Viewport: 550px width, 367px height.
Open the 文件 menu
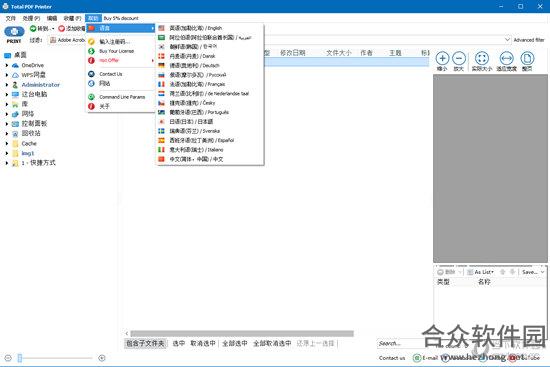point(11,18)
